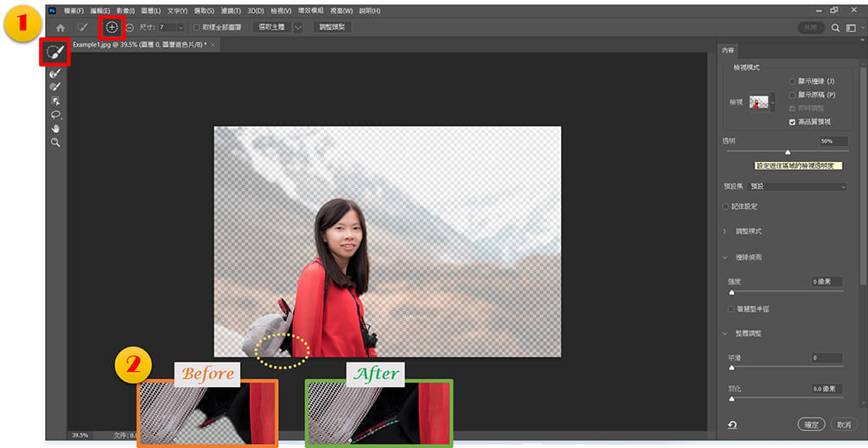
Task: Select the Hand tool
Action: [56, 129]
